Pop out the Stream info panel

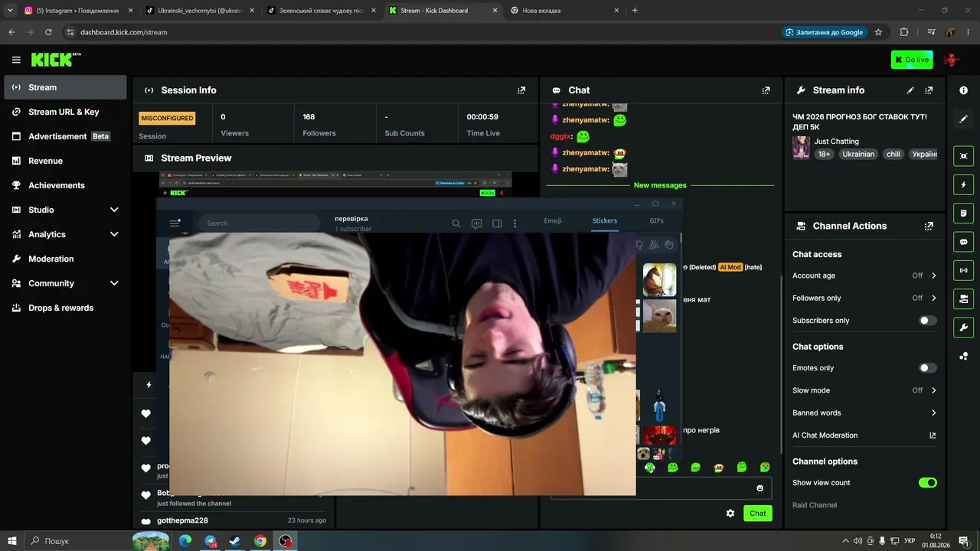[x=929, y=90]
